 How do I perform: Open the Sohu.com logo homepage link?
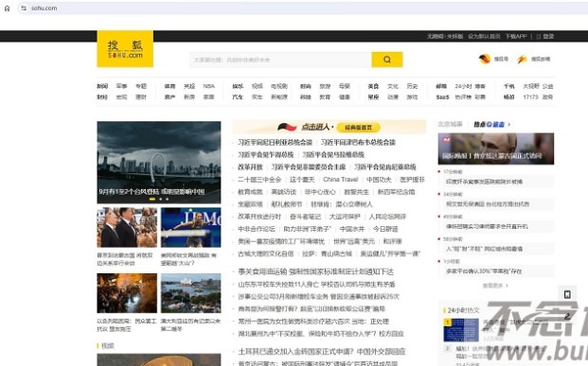coord(125,49)
